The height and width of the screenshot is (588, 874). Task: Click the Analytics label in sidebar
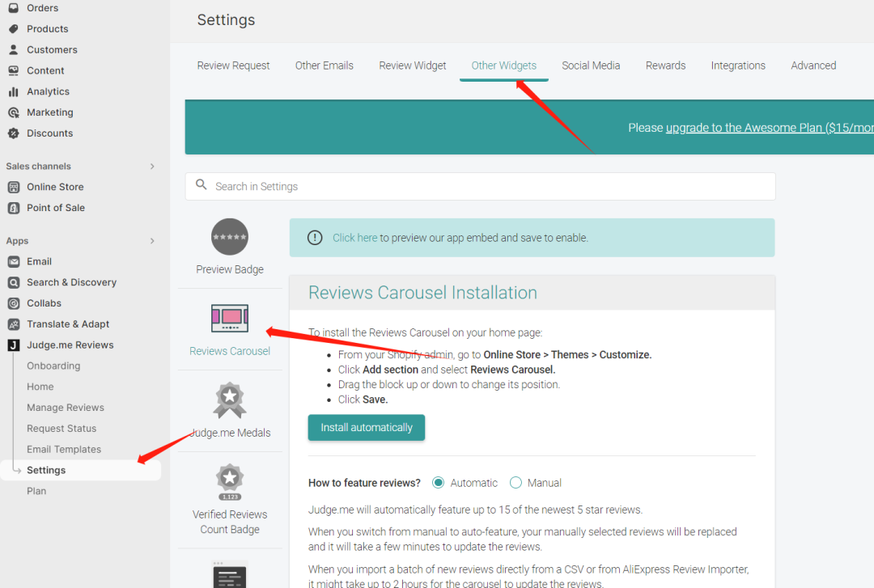(x=48, y=91)
